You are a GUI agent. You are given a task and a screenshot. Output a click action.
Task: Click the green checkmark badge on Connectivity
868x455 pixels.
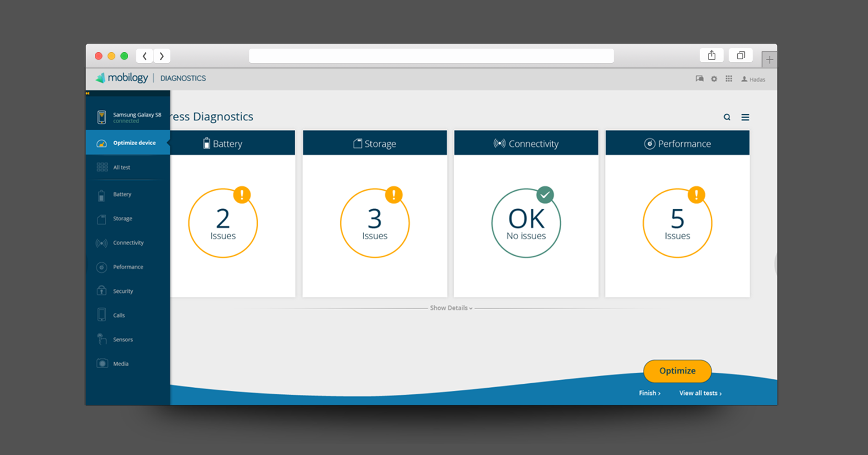pyautogui.click(x=545, y=194)
